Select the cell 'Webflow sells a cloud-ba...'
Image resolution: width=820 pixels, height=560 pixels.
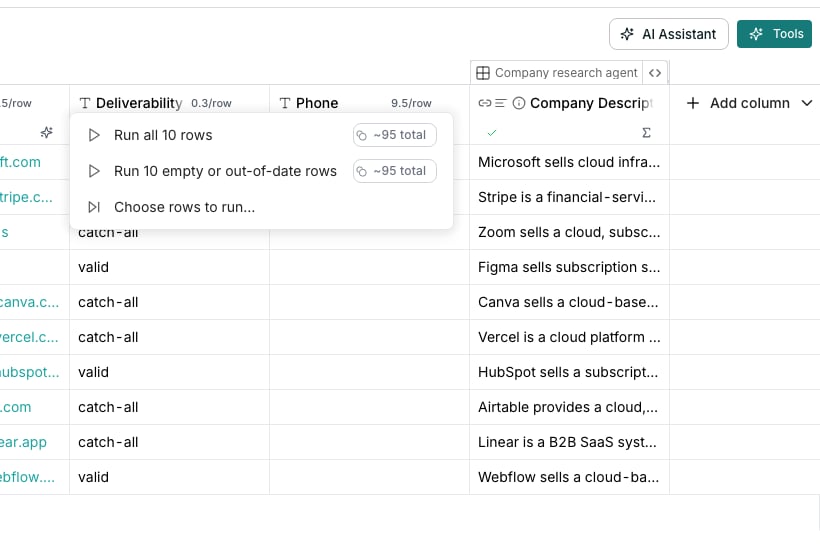pos(570,477)
